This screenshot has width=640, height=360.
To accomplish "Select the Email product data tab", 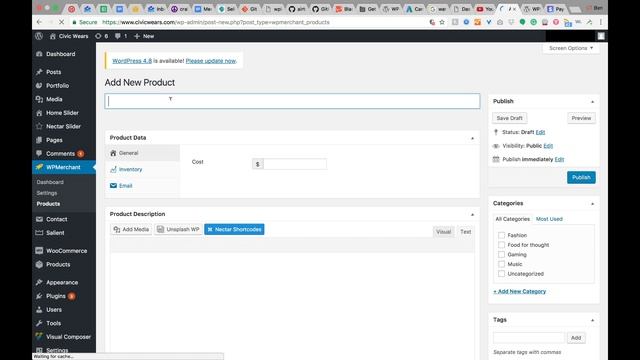I will (x=142, y=186).
